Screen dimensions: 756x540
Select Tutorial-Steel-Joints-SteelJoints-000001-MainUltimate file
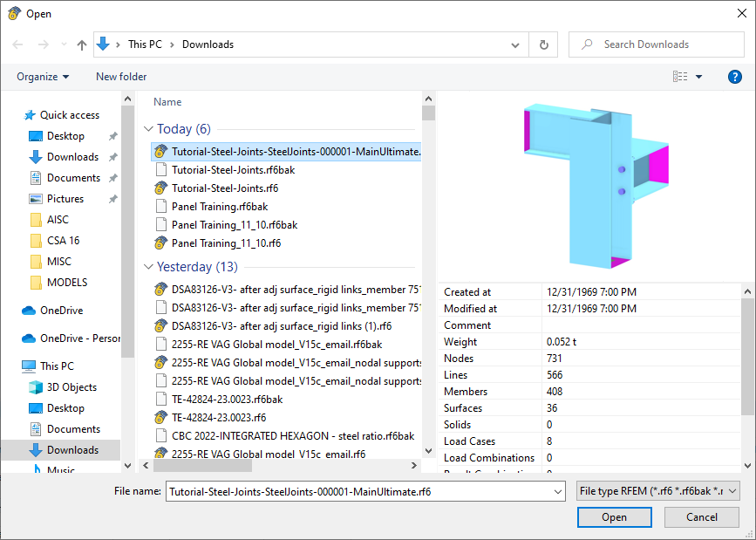pos(286,152)
